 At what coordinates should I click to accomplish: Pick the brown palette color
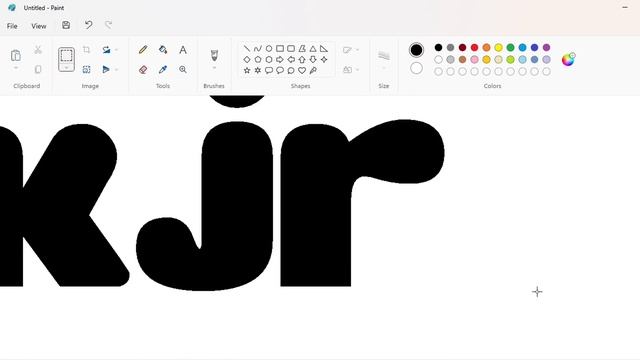462,60
